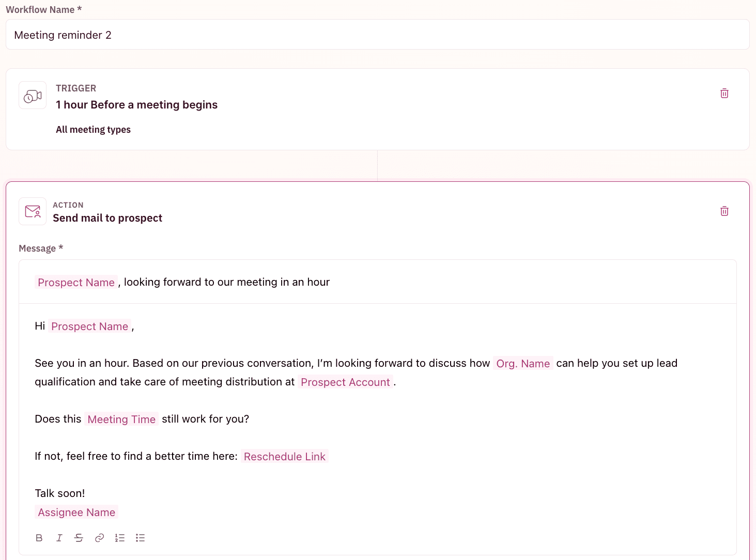Click the Reschedule Link token
This screenshot has height=560, width=756.
pyautogui.click(x=284, y=456)
